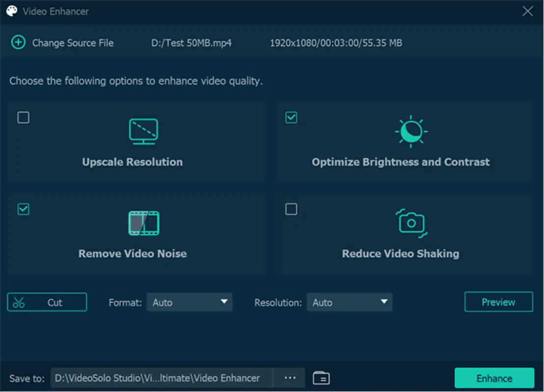Enable the Upscale Resolution checkbox
Image resolution: width=544 pixels, height=392 pixels.
point(23,117)
